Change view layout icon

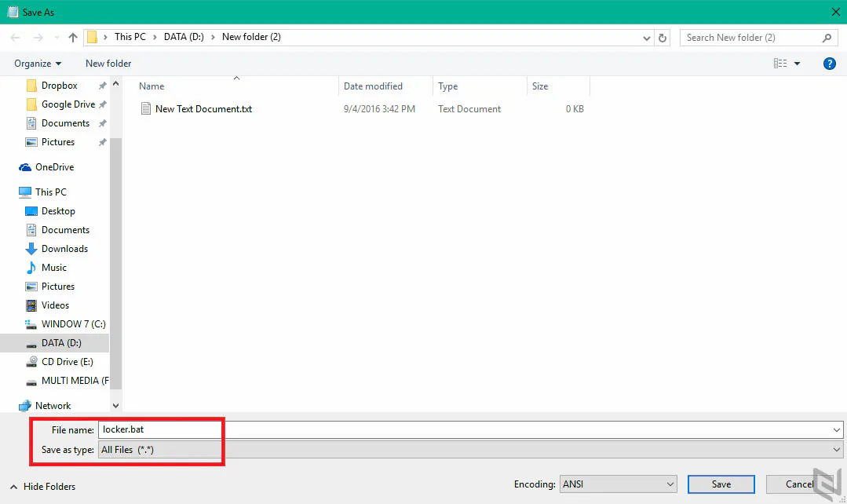point(780,64)
